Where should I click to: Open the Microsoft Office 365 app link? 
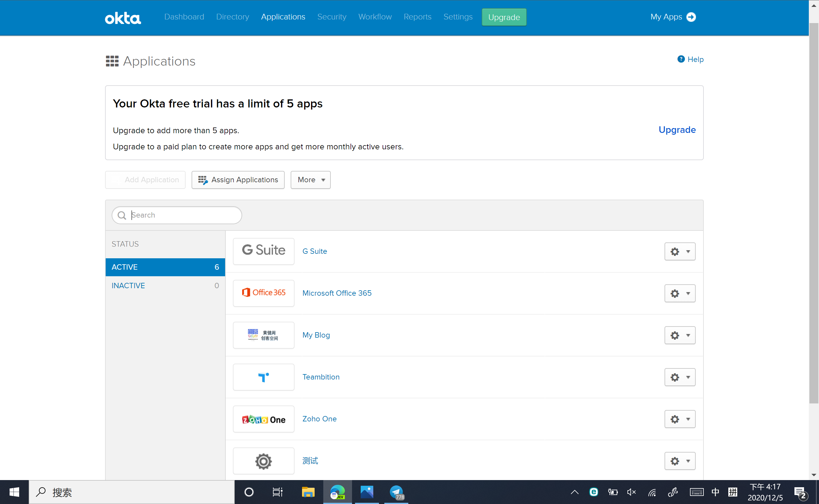tap(337, 293)
